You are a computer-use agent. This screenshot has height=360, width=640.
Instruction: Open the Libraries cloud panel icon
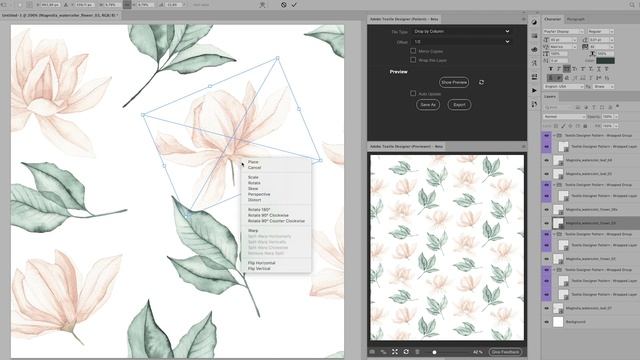coord(534,49)
